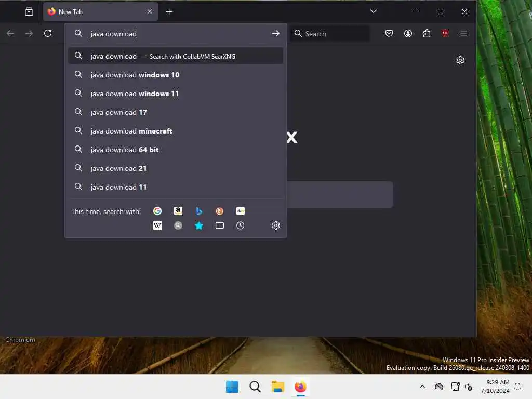Show hidden system tray icons
532x399 pixels.
[x=422, y=387]
